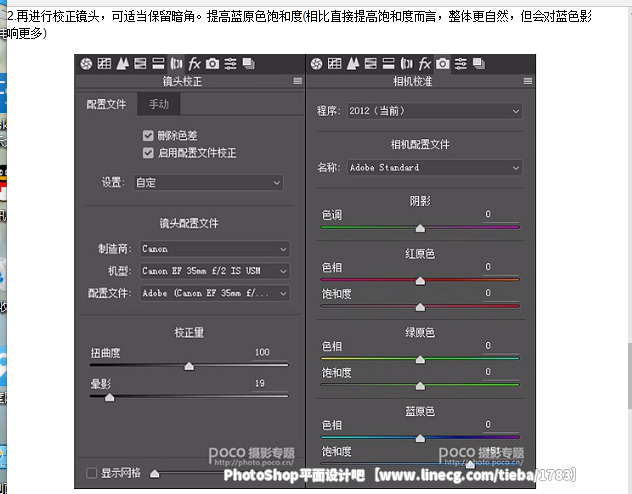The width and height of the screenshot is (632, 494).
Task: Adjust 红原色 饱和度 slider
Action: [x=420, y=307]
